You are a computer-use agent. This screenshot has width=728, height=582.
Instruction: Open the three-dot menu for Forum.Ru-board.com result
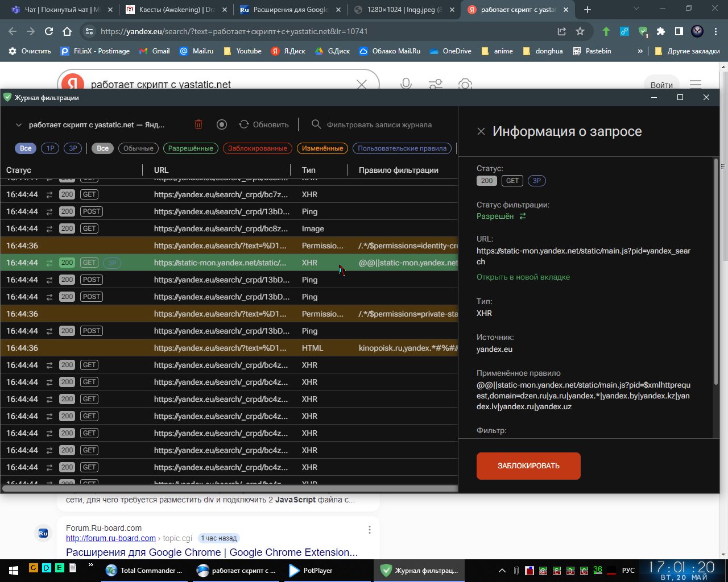click(370, 530)
